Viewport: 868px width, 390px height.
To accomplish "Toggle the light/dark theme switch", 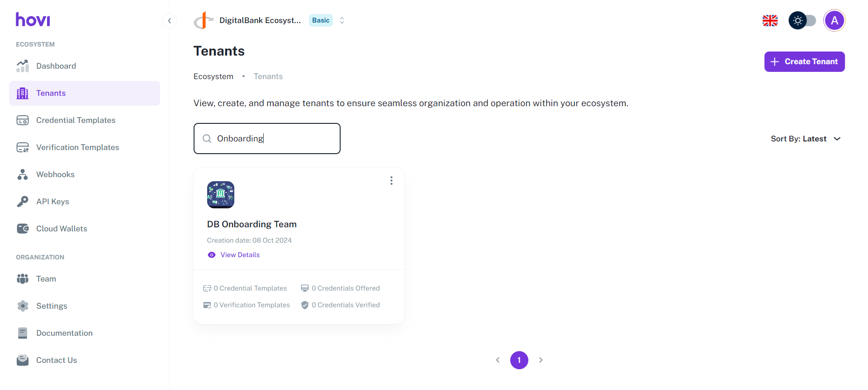I will pyautogui.click(x=802, y=20).
